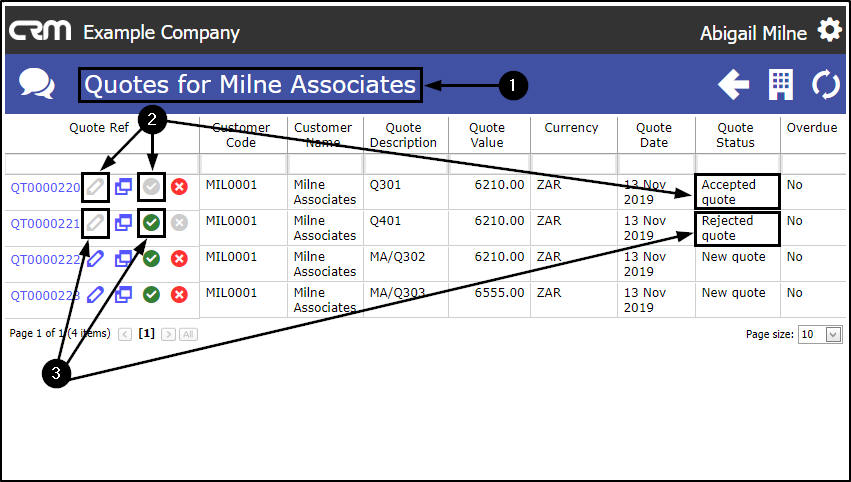Accept quote QT0000221 with green check

(x=151, y=222)
